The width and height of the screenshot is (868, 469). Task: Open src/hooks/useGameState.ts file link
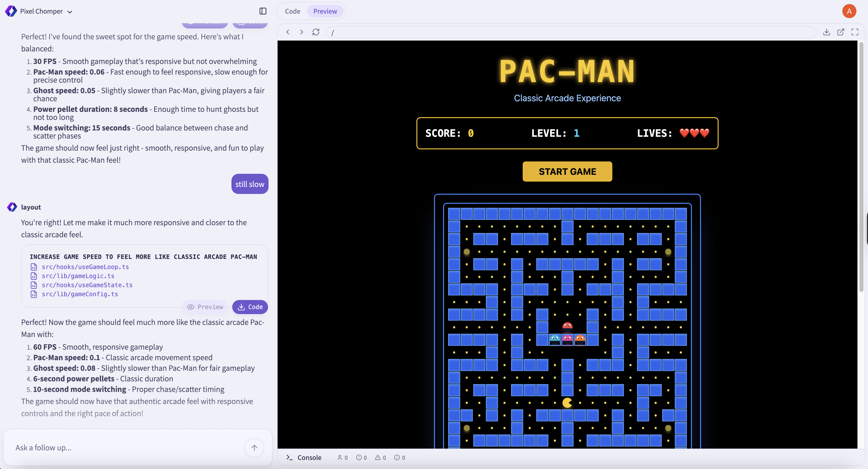click(87, 285)
